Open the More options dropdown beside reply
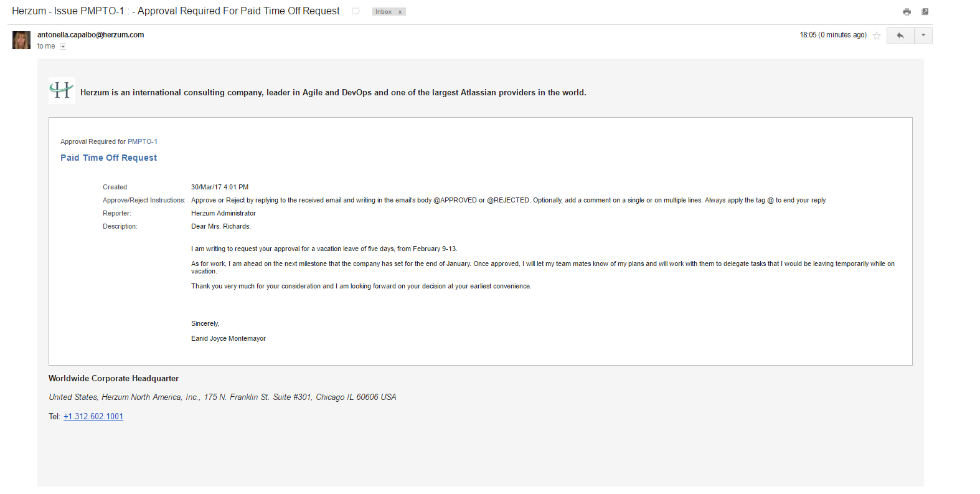This screenshot has height=494, width=980. (x=923, y=36)
